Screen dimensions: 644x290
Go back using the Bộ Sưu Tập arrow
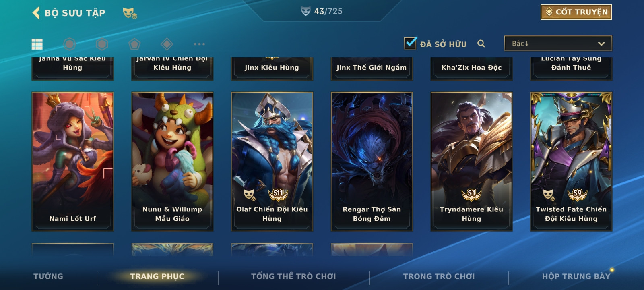point(36,13)
